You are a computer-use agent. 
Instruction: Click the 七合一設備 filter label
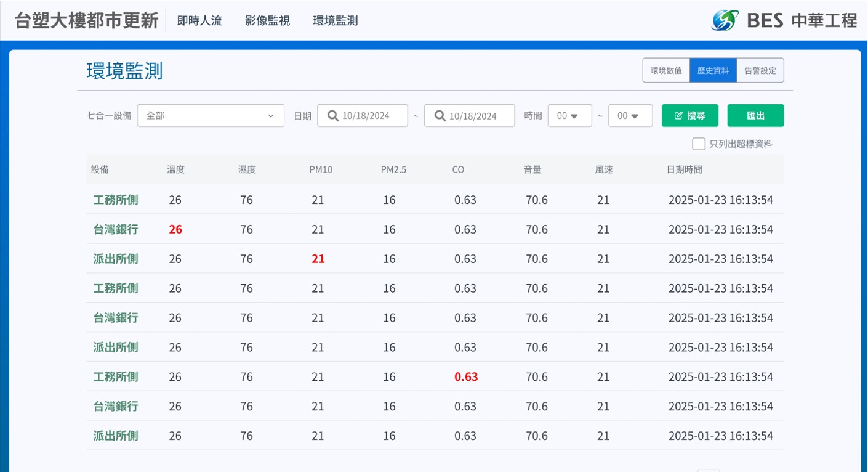point(109,116)
